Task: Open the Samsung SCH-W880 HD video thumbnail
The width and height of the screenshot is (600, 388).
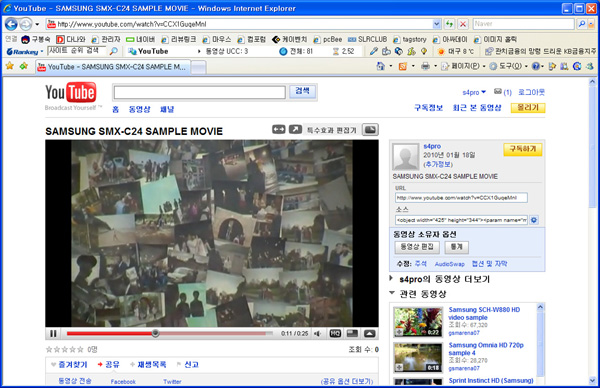Action: [x=418, y=322]
